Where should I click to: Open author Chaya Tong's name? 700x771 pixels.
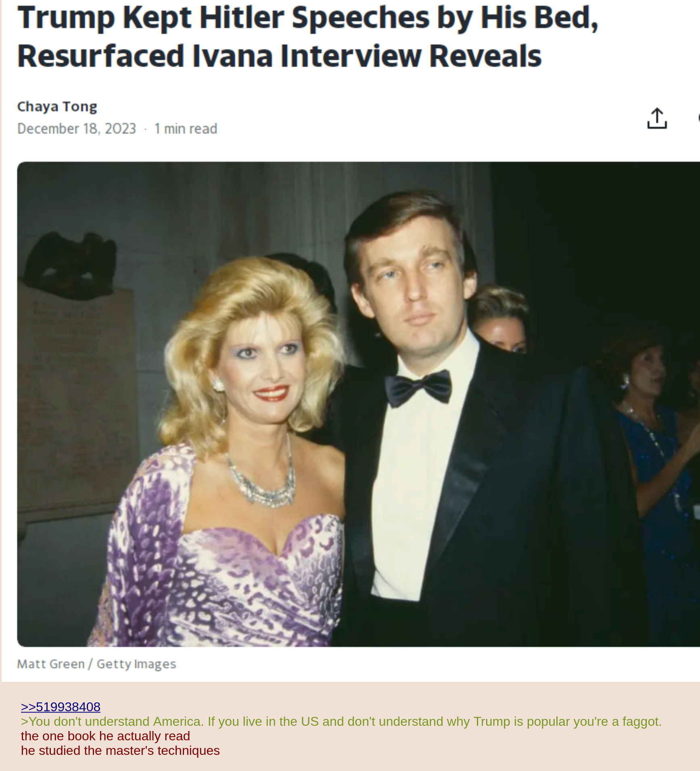[57, 106]
